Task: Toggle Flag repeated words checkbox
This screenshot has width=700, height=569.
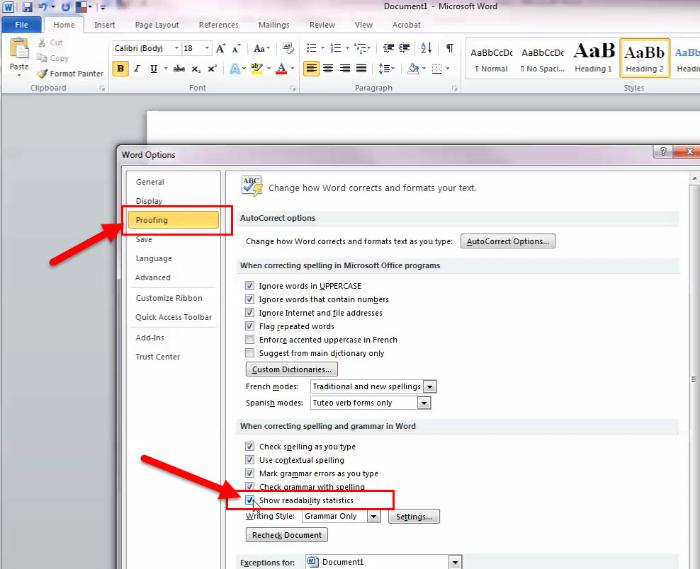Action: pyautogui.click(x=250, y=326)
